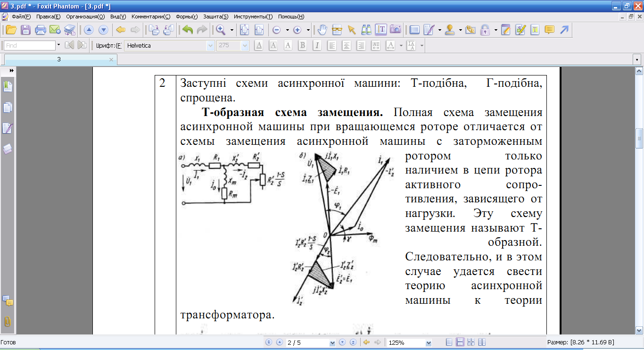Expand the padlock security dropdown arrow
The width and height of the screenshot is (644, 350).
pos(496,30)
